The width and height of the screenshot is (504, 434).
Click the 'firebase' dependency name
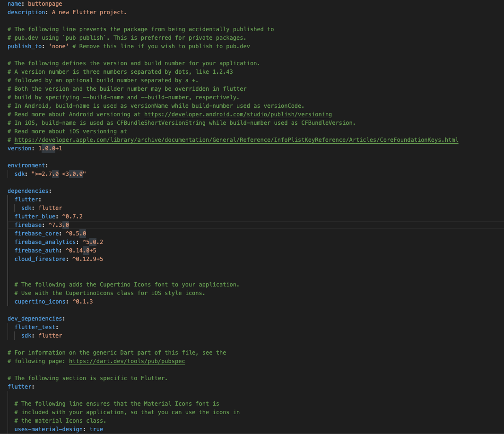(28, 225)
